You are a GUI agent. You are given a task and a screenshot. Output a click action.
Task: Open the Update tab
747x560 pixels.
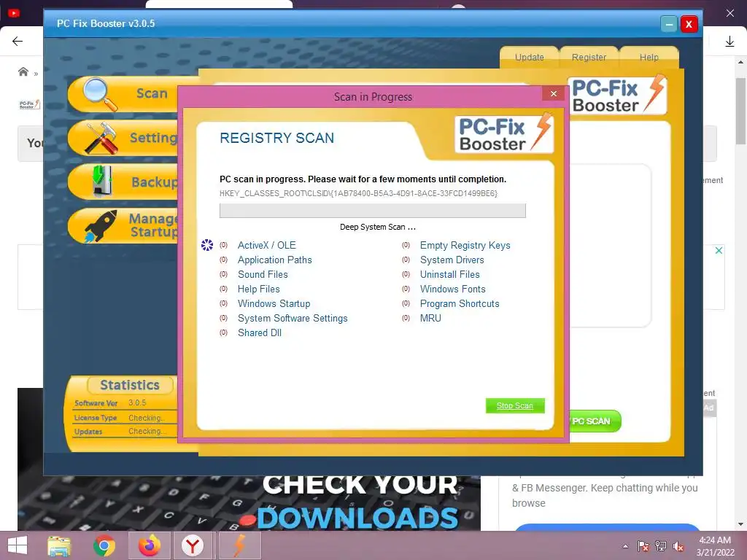[530, 57]
